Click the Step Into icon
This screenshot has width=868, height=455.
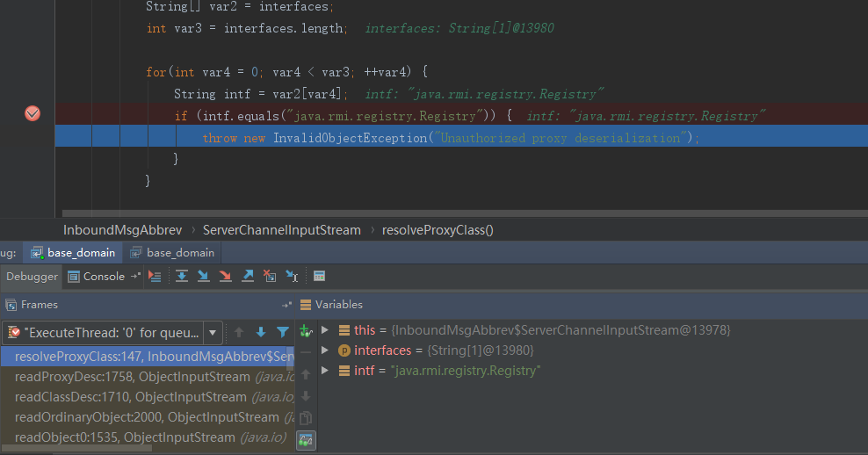click(x=204, y=276)
